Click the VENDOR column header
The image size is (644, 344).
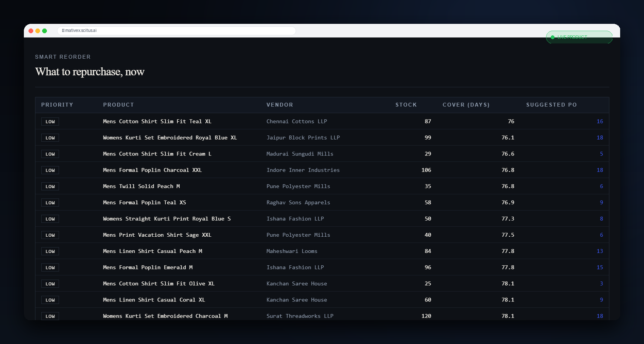pos(280,105)
